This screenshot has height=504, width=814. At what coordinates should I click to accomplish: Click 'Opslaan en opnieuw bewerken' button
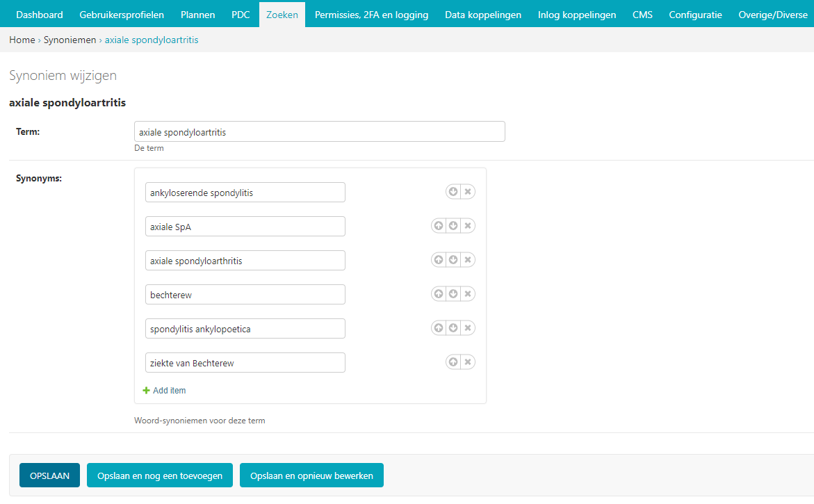(x=311, y=475)
